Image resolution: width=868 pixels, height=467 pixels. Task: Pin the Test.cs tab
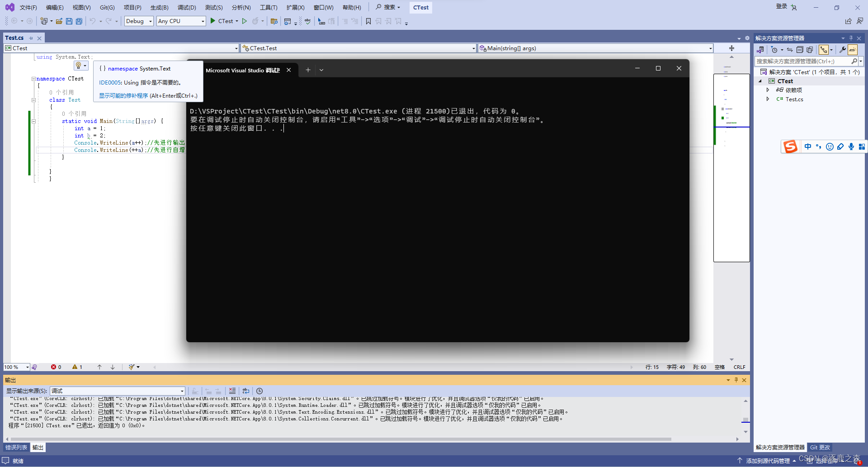(31, 38)
